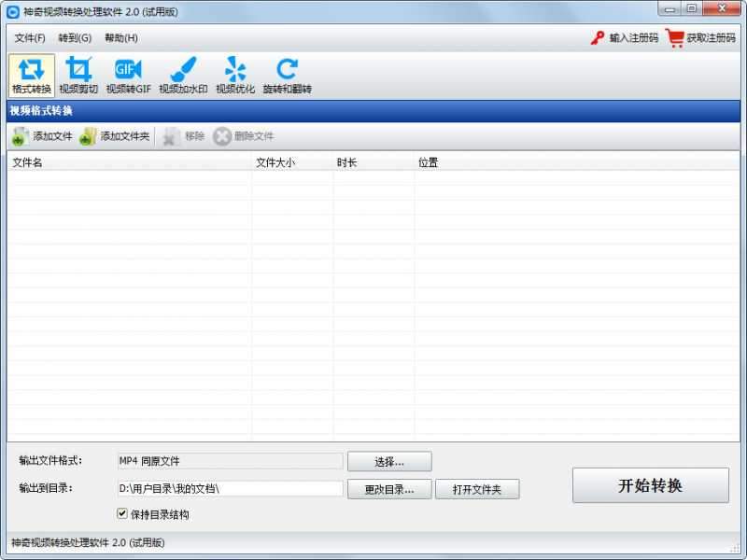Click the 输出到目录 path input field
This screenshot has height=560, width=747.
click(x=229, y=488)
